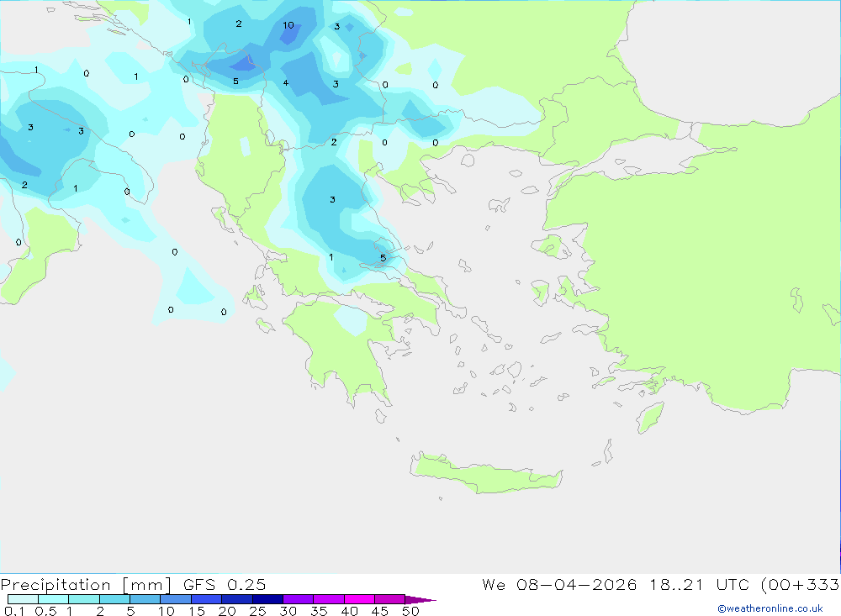Click the 45–50 mm legend color segment
Viewport: 841px width, 616px height.
click(389, 599)
